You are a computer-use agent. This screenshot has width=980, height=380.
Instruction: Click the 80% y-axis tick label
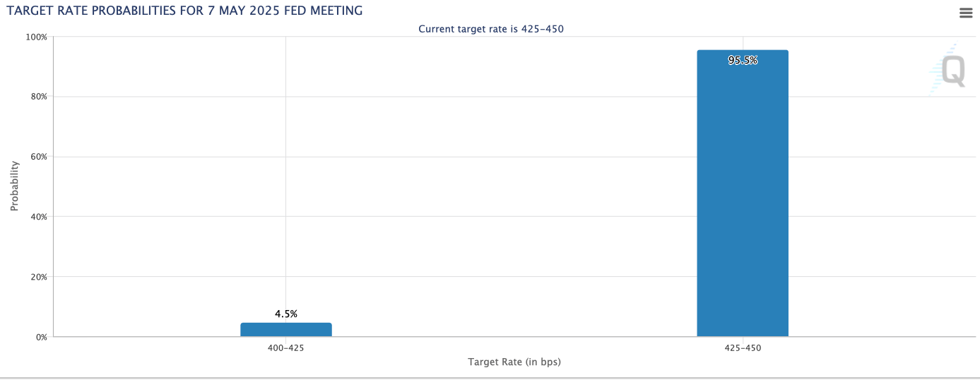[38, 97]
